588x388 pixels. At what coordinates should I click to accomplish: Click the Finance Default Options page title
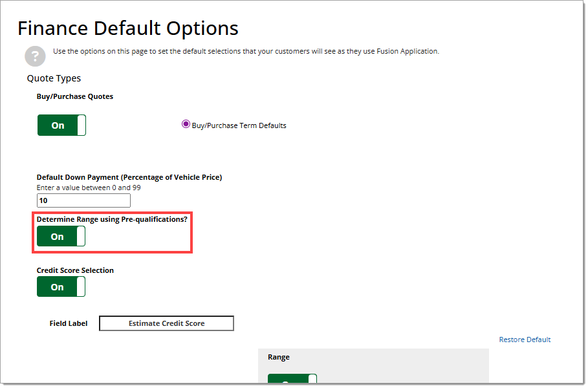128,28
